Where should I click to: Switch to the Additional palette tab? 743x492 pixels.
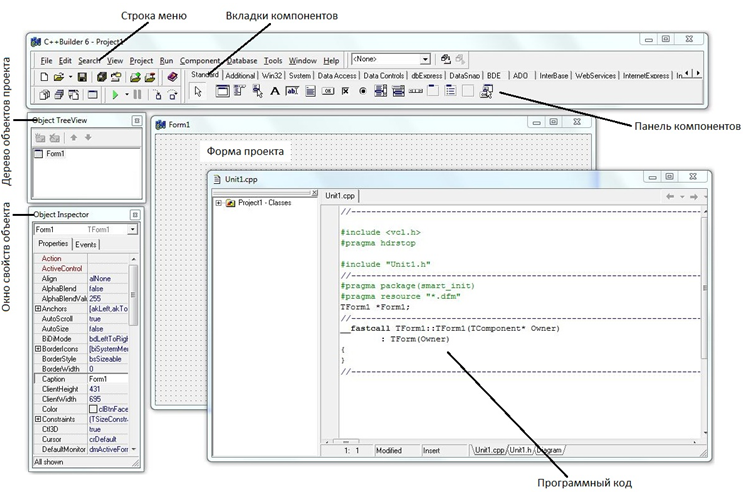point(240,75)
